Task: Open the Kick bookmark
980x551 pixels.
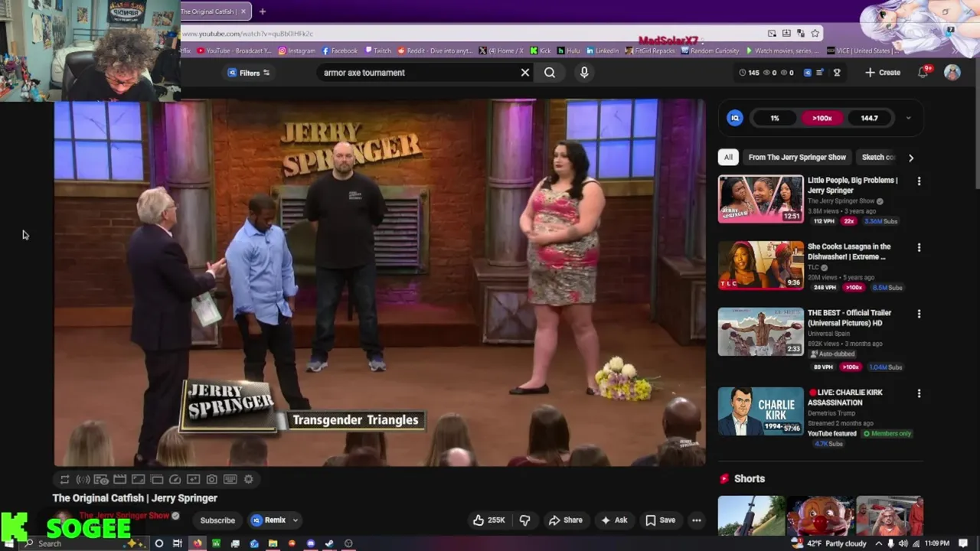Action: (539, 51)
